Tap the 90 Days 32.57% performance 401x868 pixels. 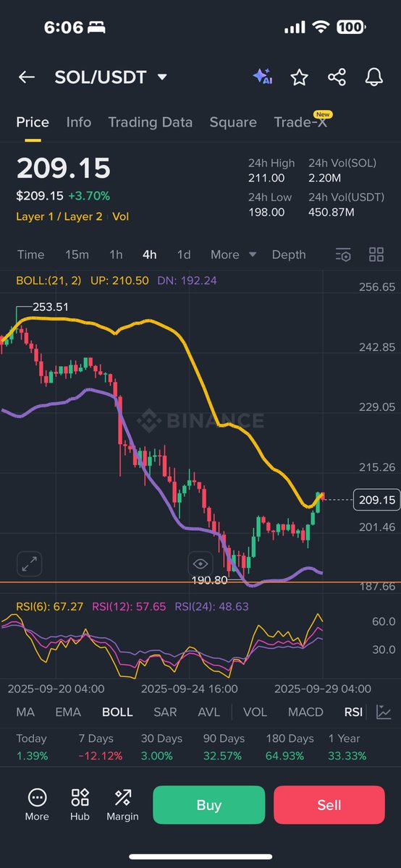point(224,747)
